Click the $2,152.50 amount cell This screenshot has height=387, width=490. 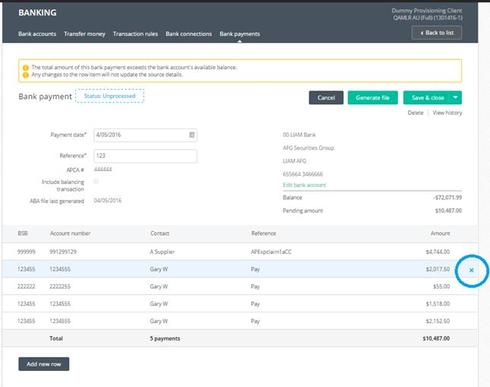click(438, 321)
